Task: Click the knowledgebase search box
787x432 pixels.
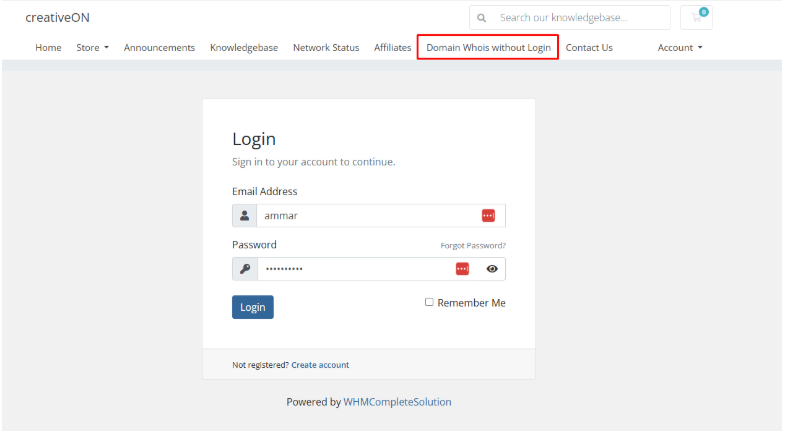Action: [580, 18]
